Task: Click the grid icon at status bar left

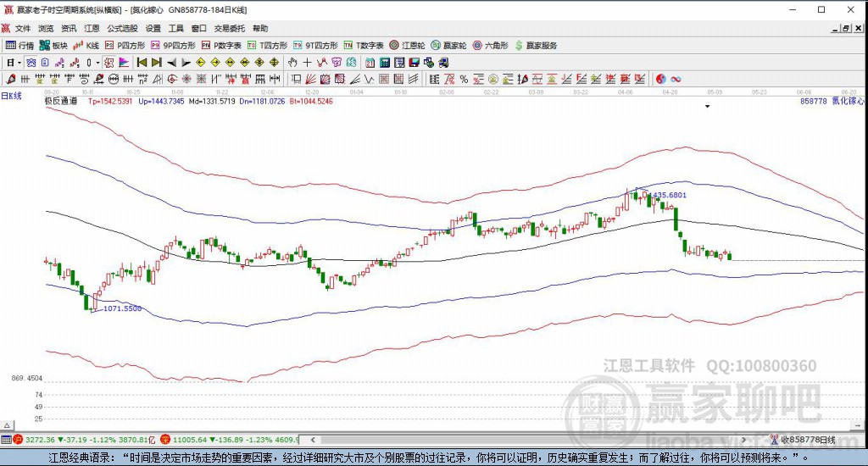Action: point(6,440)
